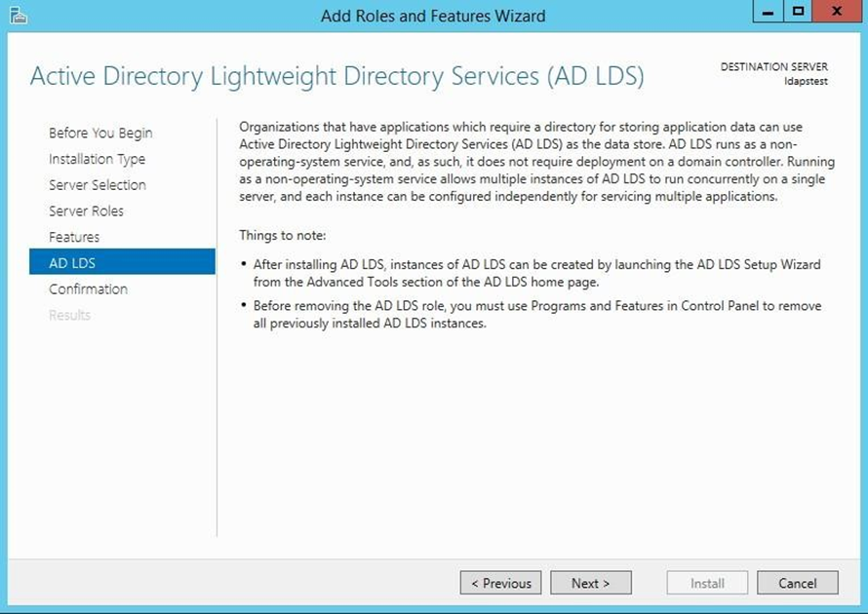Viewport: 868px width, 614px height.
Task: Minimize the Add Roles and Features Wizard
Action: click(x=769, y=13)
